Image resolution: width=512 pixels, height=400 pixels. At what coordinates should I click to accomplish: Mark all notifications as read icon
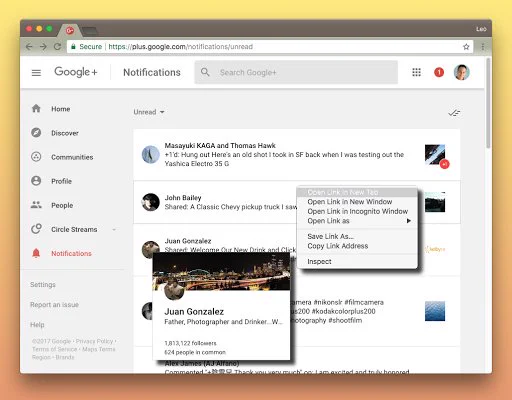pyautogui.click(x=454, y=113)
